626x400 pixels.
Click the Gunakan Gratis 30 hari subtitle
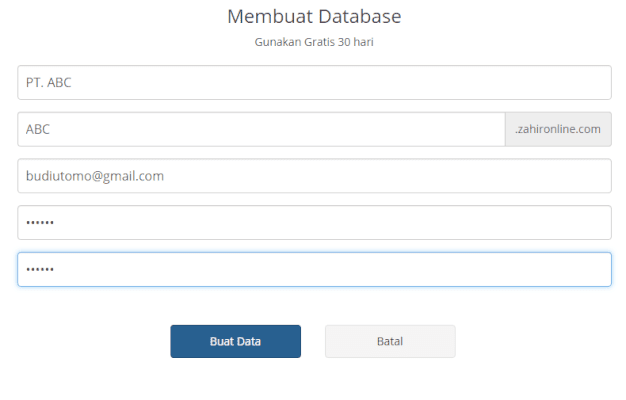pyautogui.click(x=314, y=43)
